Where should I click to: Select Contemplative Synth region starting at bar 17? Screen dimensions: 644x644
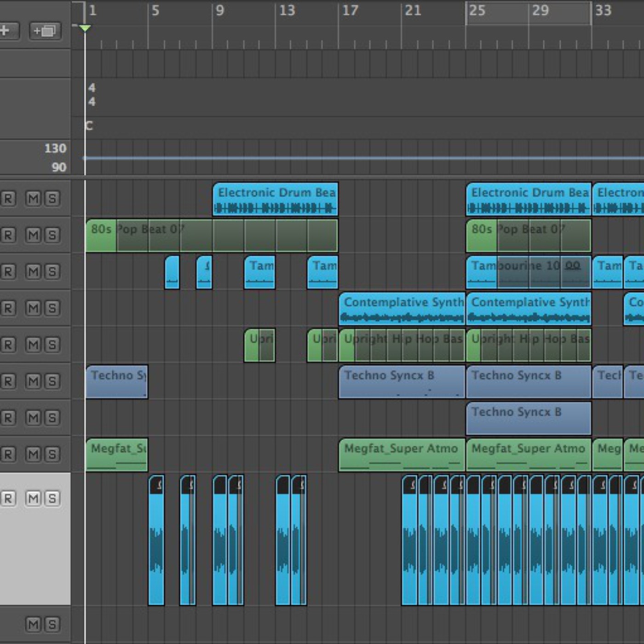pyautogui.click(x=402, y=308)
